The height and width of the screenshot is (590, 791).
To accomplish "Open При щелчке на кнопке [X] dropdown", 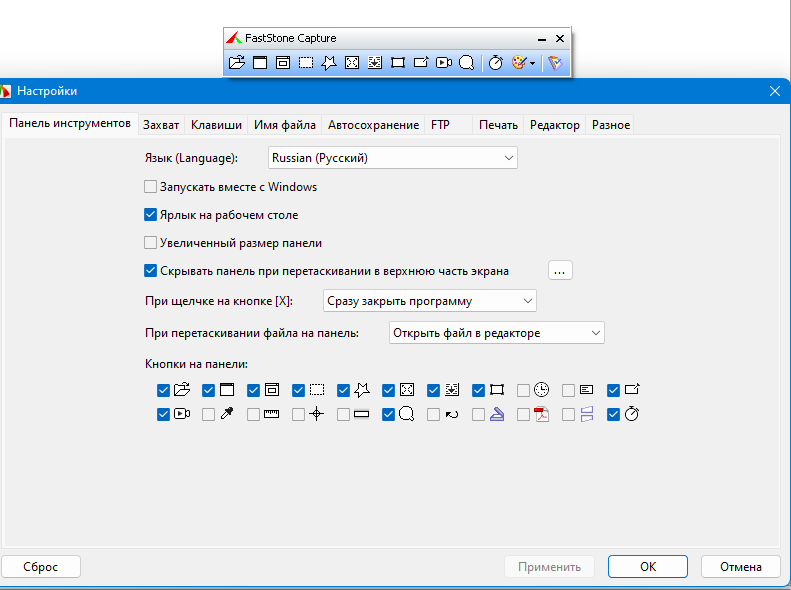I will 430,301.
